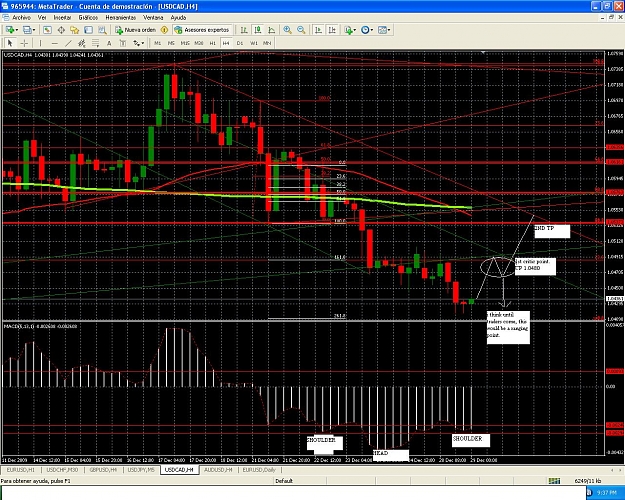Expand new chart dropdown arrow
The image size is (625, 500).
coord(16,30)
